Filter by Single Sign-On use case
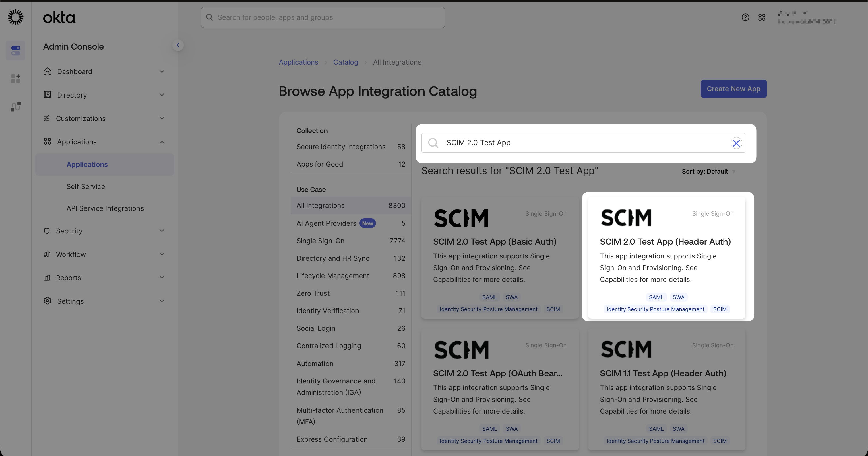Screen dimensions: 868x456 351,241
